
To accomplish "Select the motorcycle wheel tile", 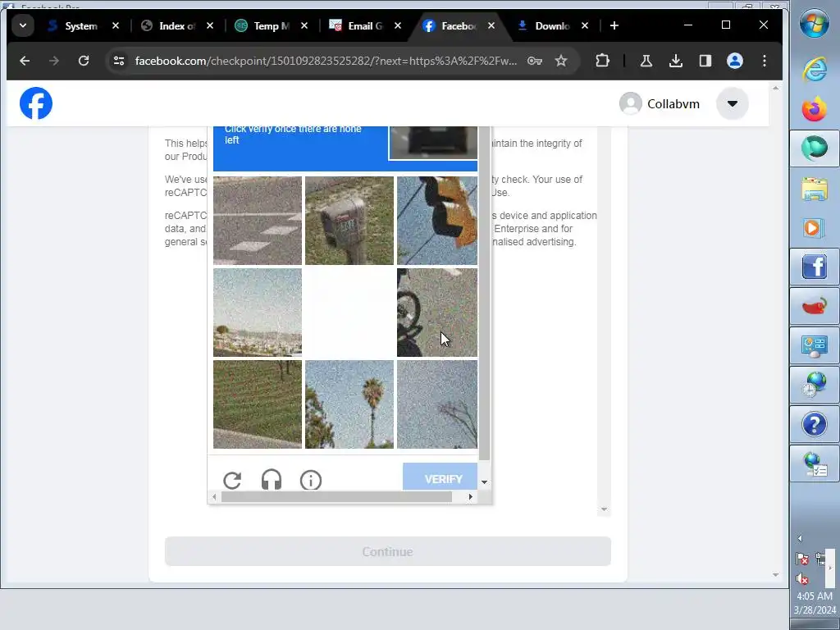I will click(437, 313).
